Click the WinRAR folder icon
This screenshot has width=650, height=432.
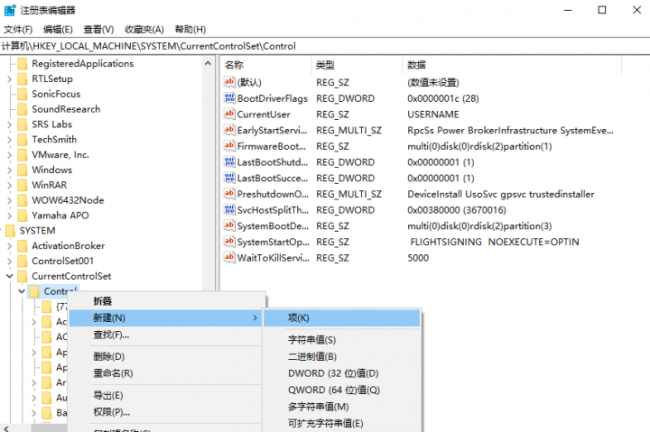[x=22, y=185]
